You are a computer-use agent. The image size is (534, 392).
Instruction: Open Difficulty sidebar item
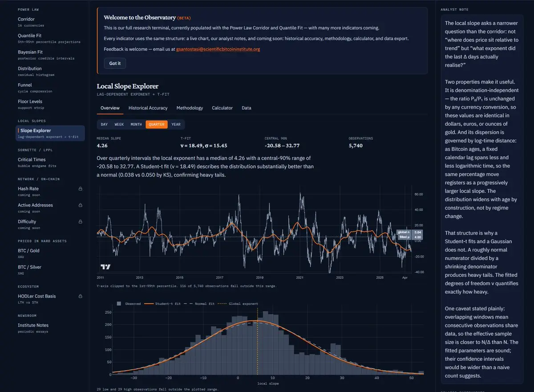pos(50,224)
